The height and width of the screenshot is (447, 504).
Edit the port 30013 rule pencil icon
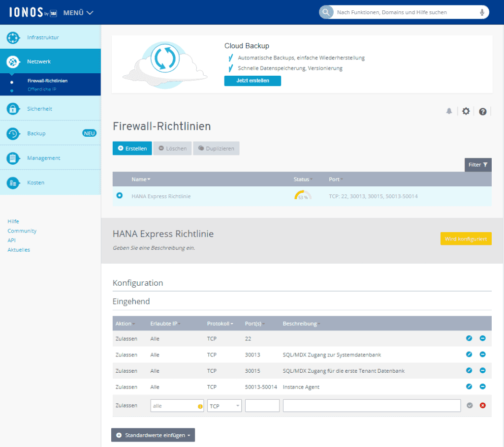tap(469, 354)
